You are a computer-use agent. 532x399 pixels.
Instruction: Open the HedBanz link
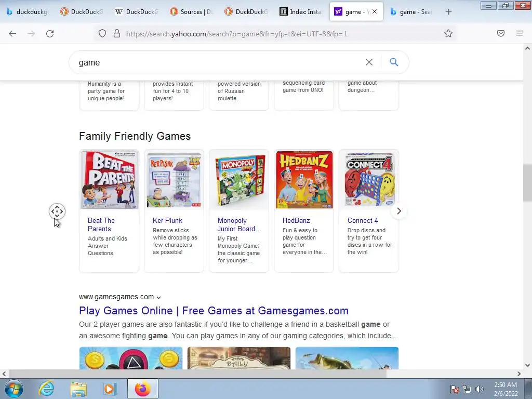[x=296, y=220]
